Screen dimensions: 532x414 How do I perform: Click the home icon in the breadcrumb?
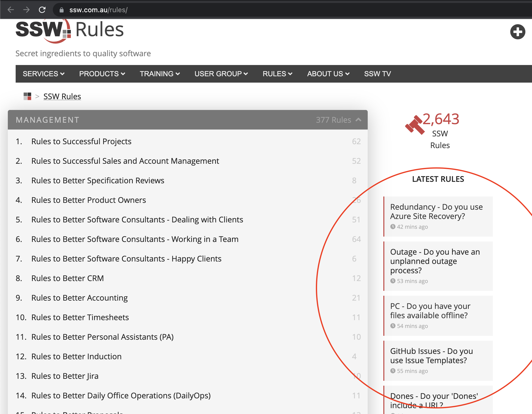tap(27, 96)
